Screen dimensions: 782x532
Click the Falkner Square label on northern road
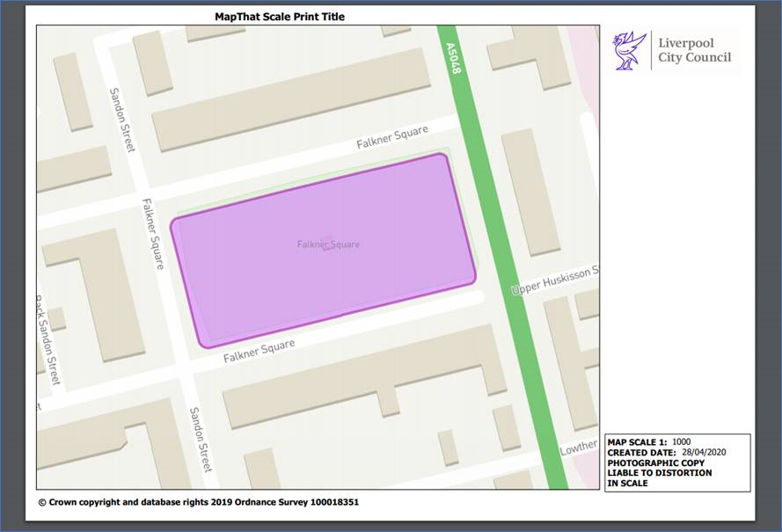(x=392, y=137)
